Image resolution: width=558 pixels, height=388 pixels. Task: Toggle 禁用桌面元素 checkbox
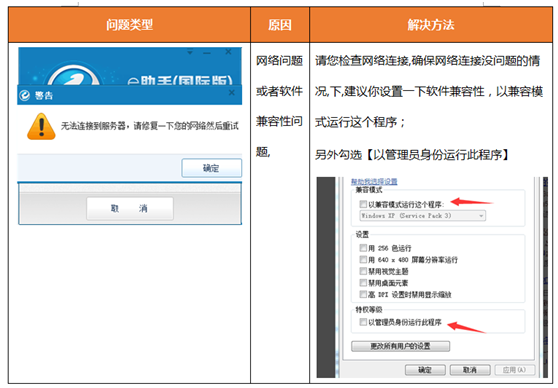coord(363,283)
